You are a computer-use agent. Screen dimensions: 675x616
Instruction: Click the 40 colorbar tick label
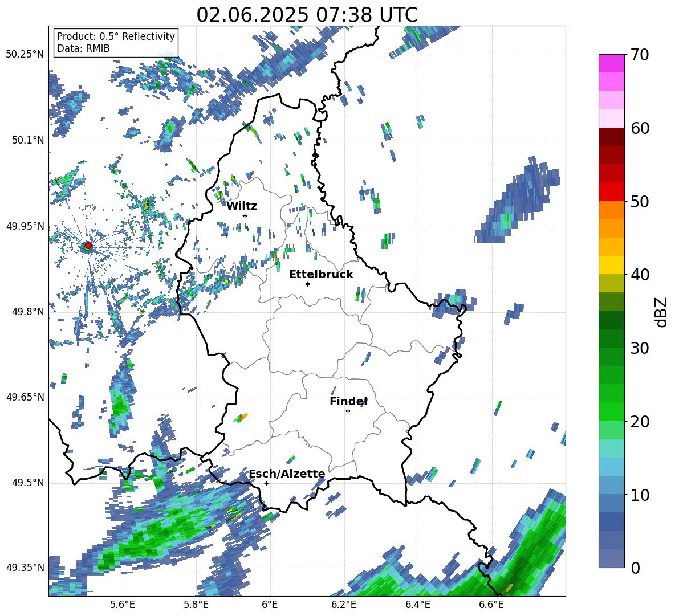[640, 275]
